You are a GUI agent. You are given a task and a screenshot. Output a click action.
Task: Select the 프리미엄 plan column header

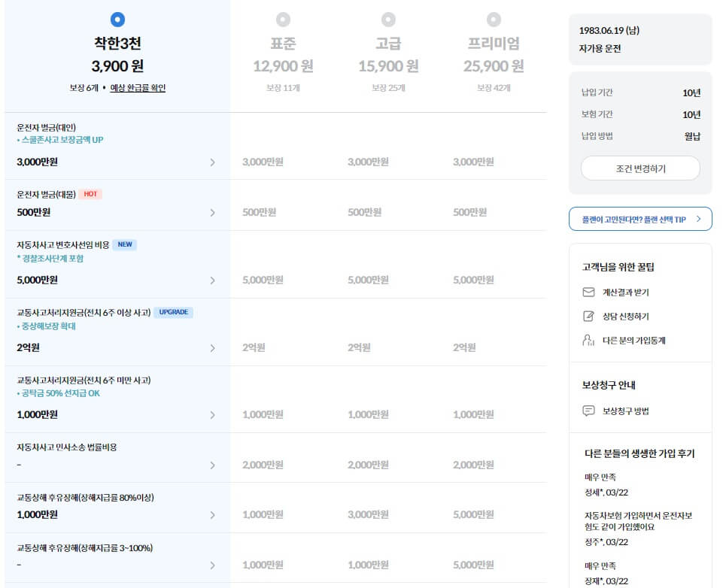493,44
